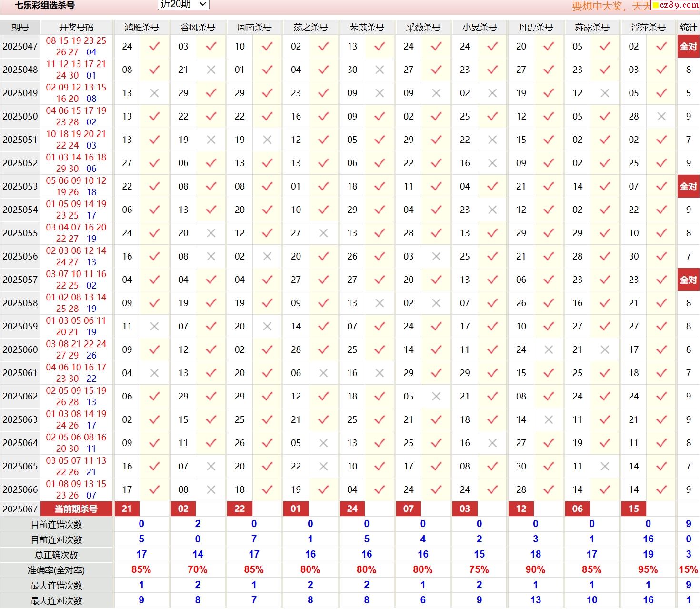Click the red check for 周南杀号 in row 2025057
This screenshot has height=609, width=700.
tap(267, 280)
